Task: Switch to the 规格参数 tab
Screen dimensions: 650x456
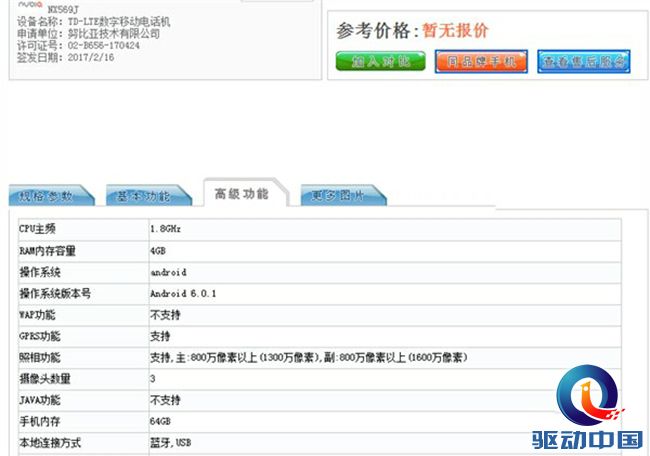Action: [51, 195]
